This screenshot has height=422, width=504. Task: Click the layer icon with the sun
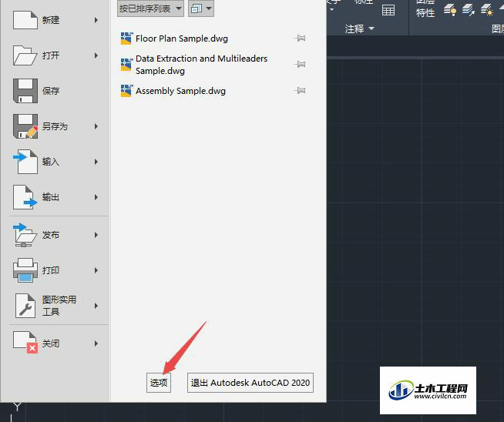486,10
